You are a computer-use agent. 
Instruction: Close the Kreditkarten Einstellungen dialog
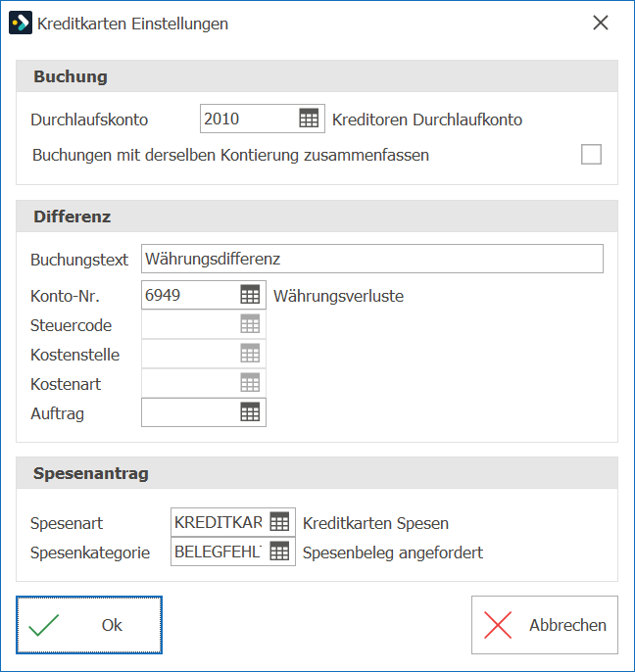point(601,23)
